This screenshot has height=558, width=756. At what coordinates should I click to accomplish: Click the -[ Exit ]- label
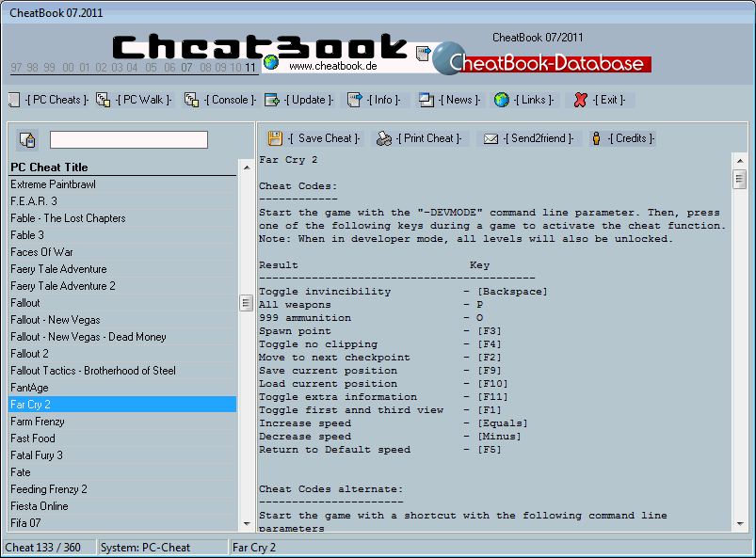point(609,100)
